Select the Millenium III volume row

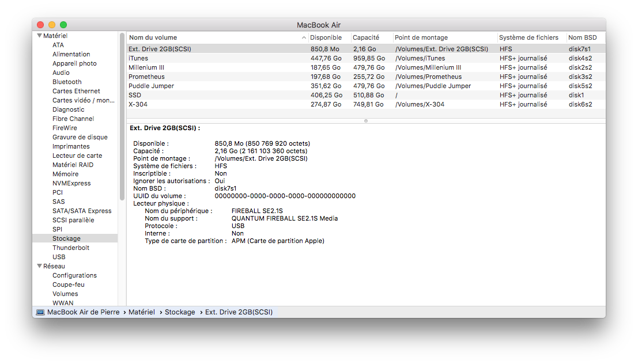pyautogui.click(x=366, y=67)
